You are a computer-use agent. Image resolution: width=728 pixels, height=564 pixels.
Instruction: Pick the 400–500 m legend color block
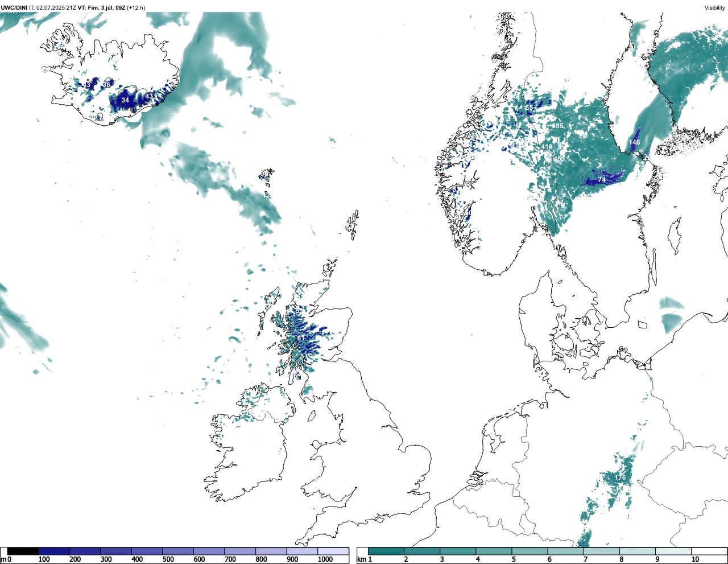point(147,551)
